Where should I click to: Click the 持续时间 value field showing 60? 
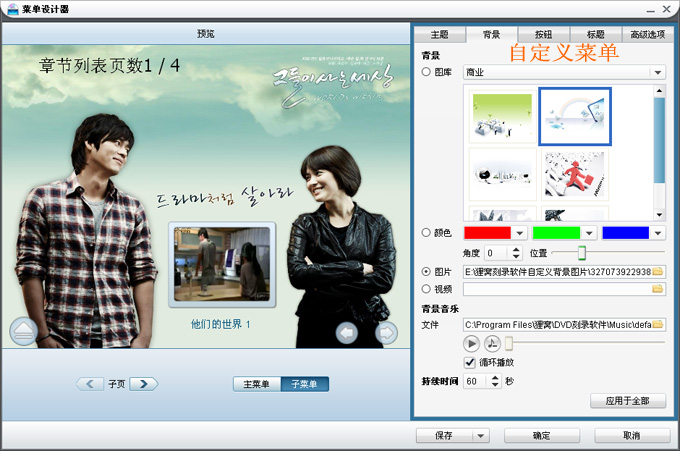click(x=477, y=381)
